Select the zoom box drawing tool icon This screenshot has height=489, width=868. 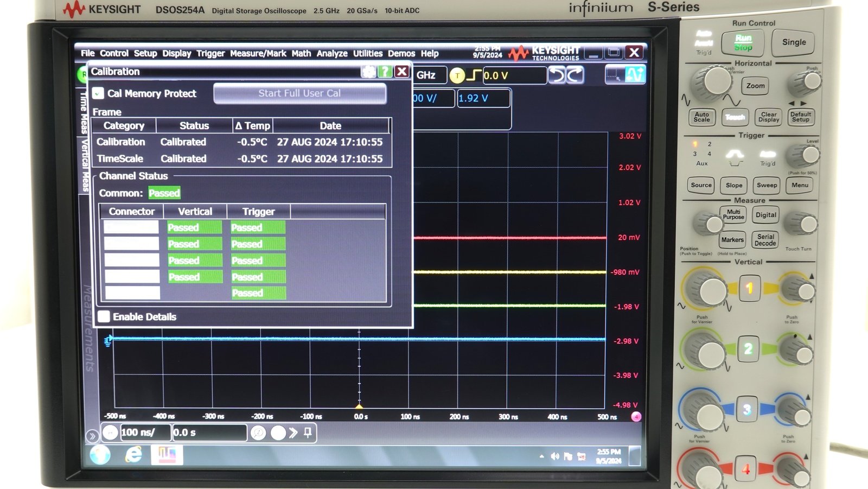point(615,75)
